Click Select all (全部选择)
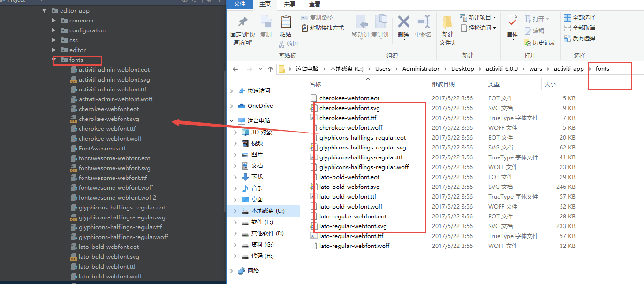The width and height of the screenshot is (644, 284). [x=579, y=18]
